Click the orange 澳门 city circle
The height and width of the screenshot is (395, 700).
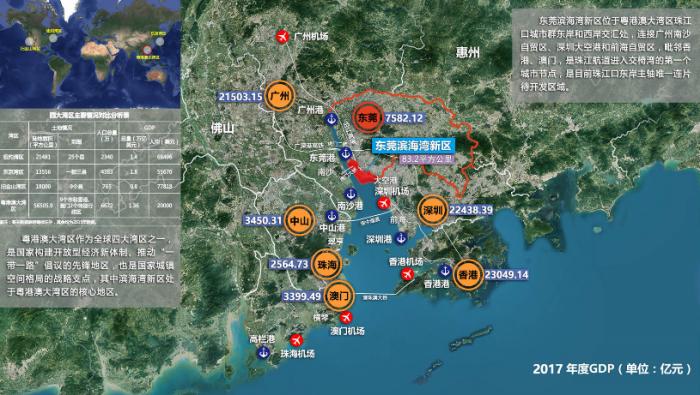pyautogui.click(x=339, y=295)
